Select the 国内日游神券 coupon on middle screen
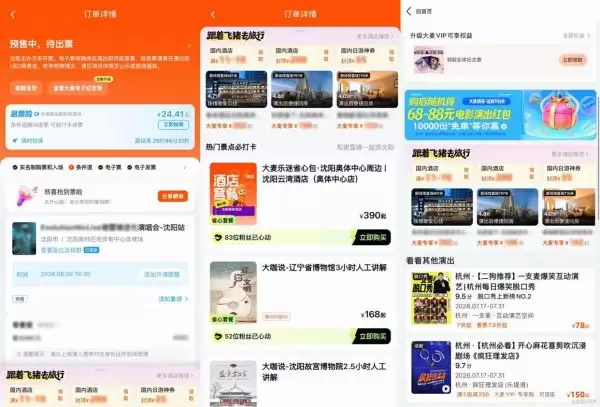Image resolution: width=600 pixels, height=407 pixels. click(x=367, y=55)
